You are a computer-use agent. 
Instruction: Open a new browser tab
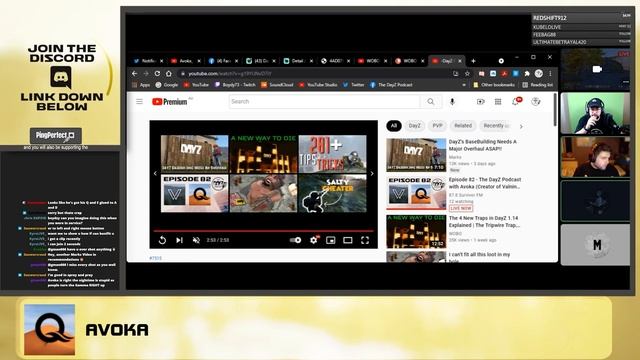[x=473, y=61]
